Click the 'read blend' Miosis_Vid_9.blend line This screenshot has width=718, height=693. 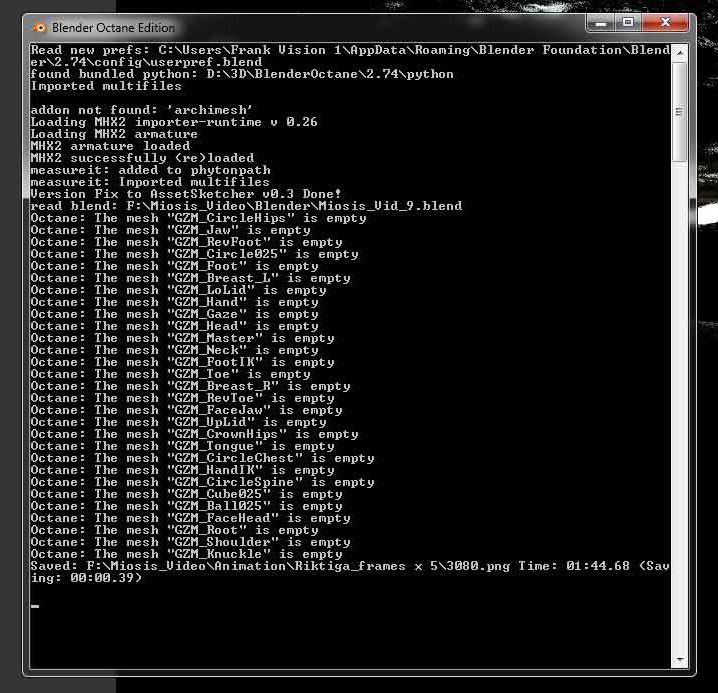pos(246,206)
